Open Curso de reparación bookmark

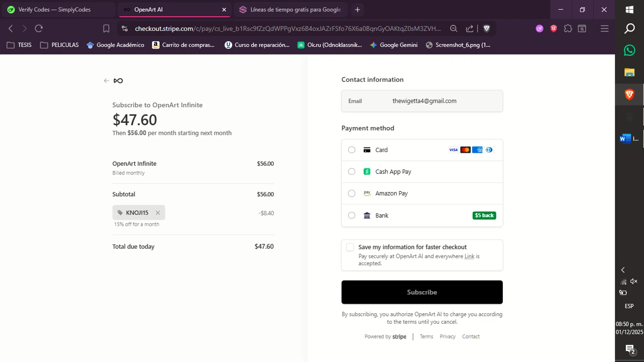[x=257, y=45]
